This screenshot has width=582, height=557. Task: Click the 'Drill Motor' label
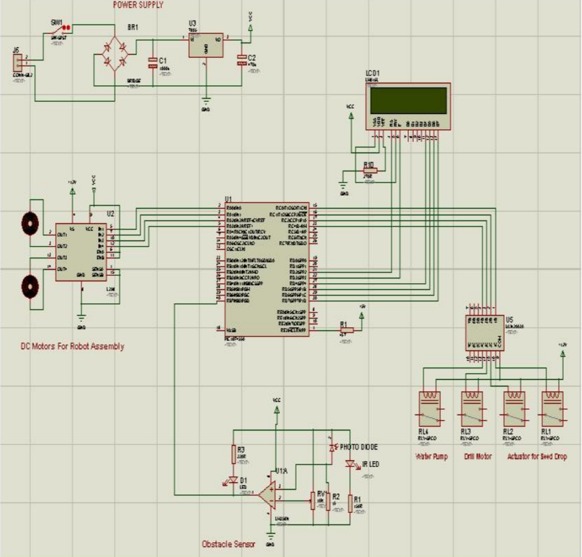click(x=478, y=456)
